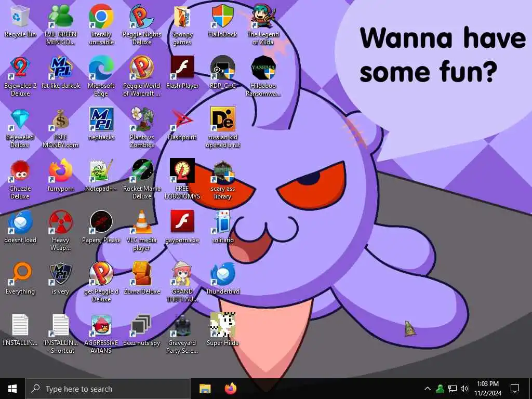The width and height of the screenshot is (532, 399).
Task: Click the GRAND THEFT AU... icon
Action: click(182, 273)
